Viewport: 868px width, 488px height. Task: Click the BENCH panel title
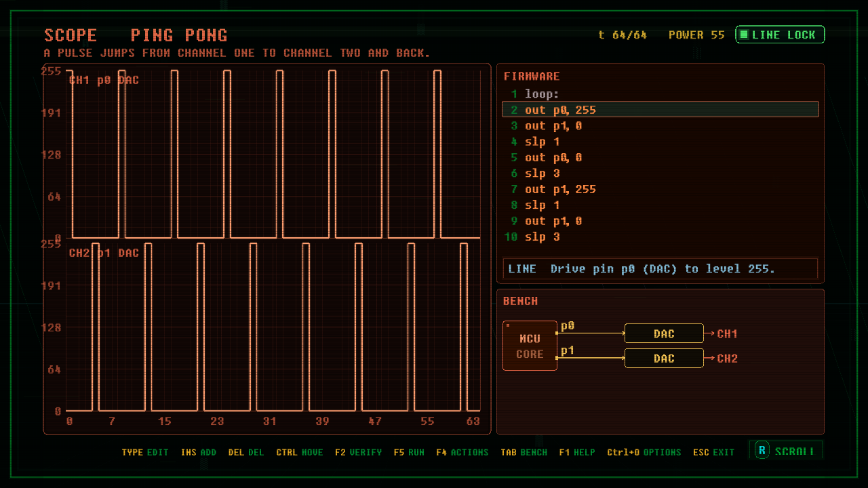[x=521, y=301]
